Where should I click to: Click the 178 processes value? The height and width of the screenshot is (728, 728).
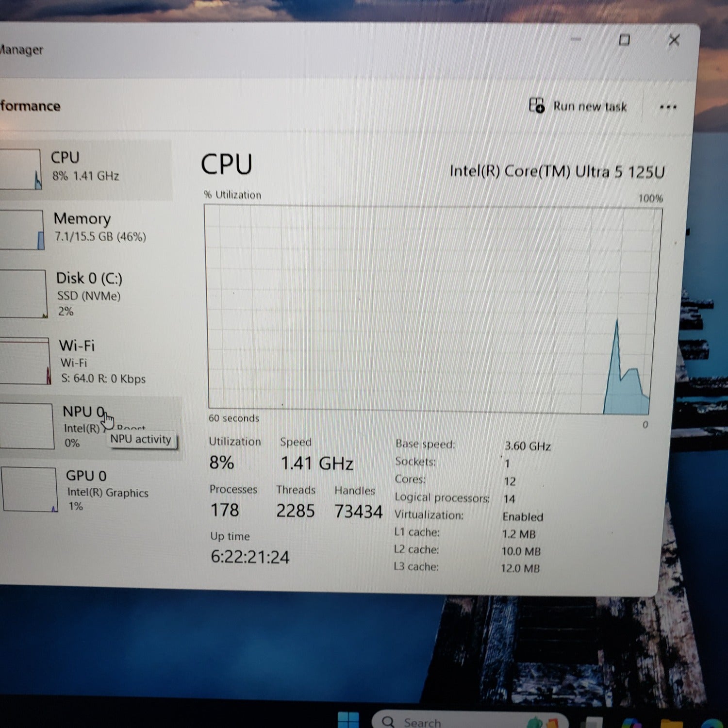(225, 510)
